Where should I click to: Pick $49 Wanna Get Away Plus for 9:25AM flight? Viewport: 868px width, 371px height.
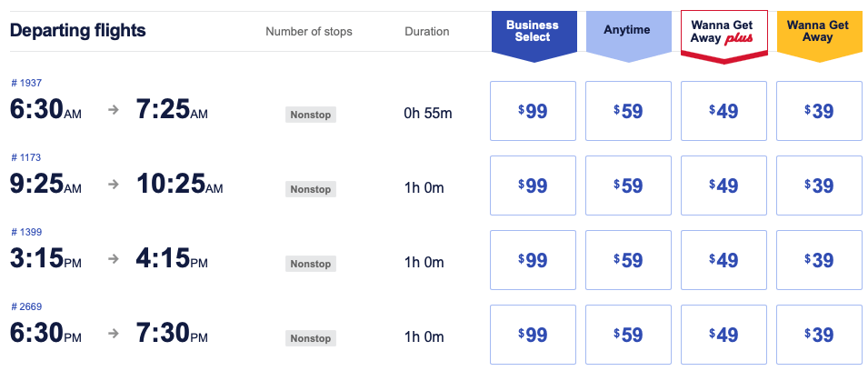coord(723,185)
